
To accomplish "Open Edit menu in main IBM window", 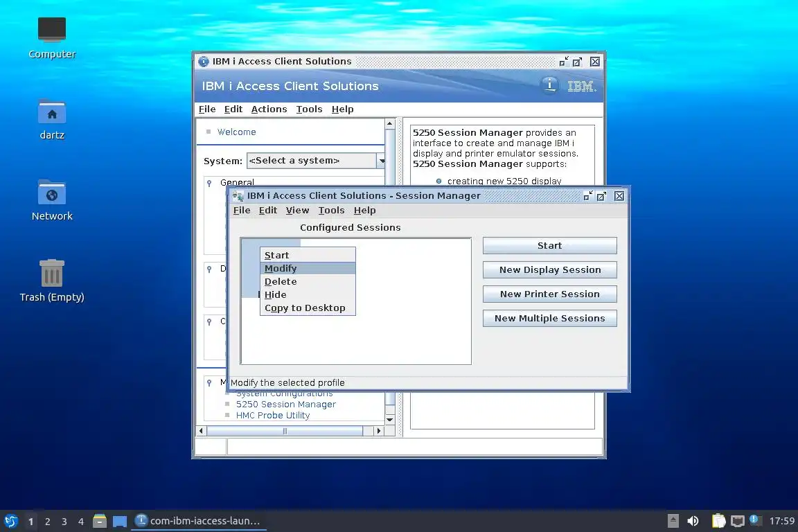I will click(x=233, y=109).
